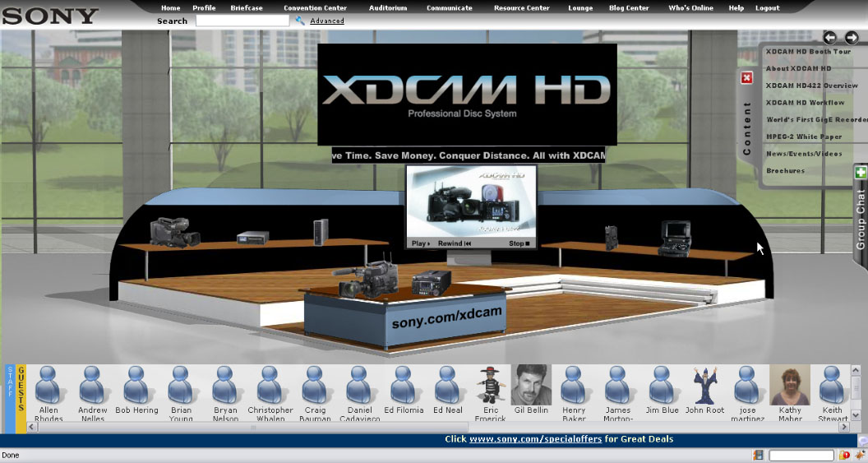Visit the Auditorium

[x=388, y=7]
